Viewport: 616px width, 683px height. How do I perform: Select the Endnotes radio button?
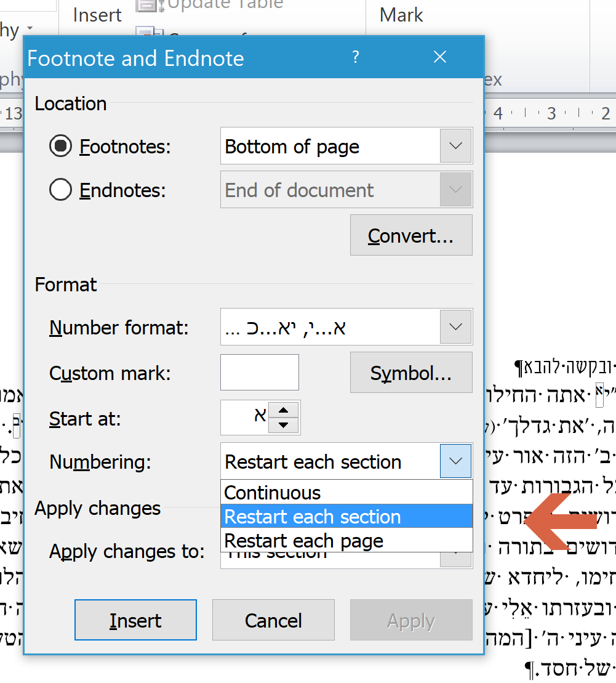tap(60, 190)
